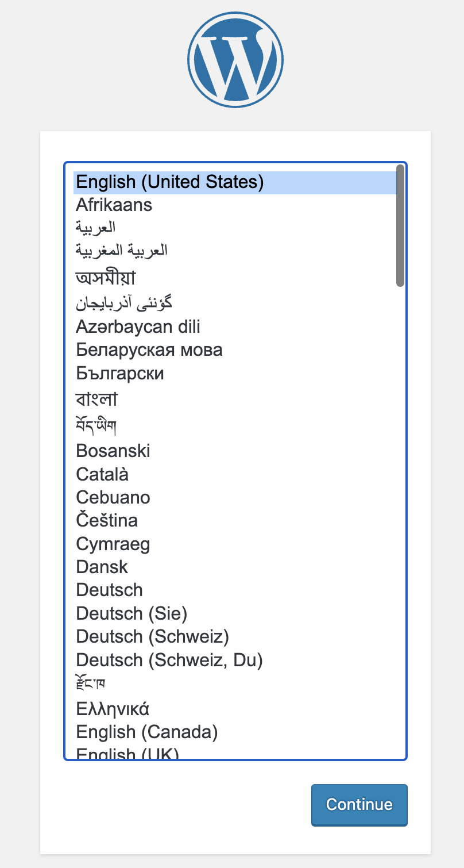The image size is (464, 868).
Task: Select Deutsch (Sie) option
Action: pyautogui.click(x=132, y=614)
